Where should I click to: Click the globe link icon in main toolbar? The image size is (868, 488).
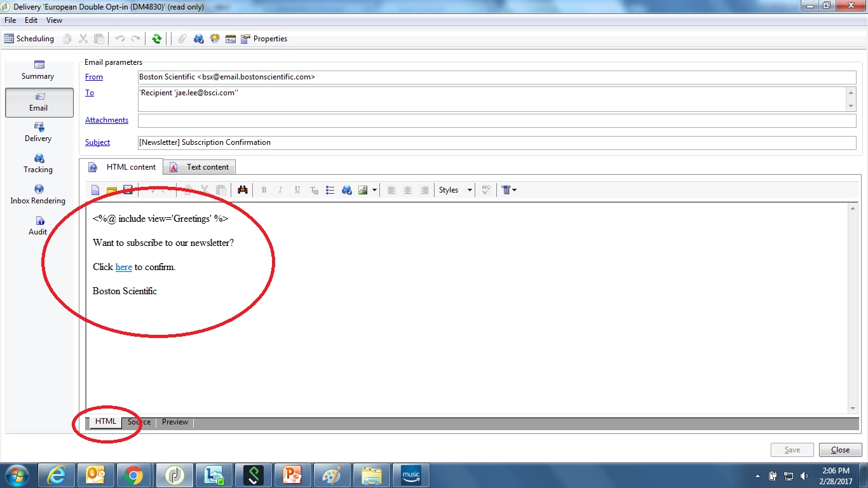pos(199,39)
